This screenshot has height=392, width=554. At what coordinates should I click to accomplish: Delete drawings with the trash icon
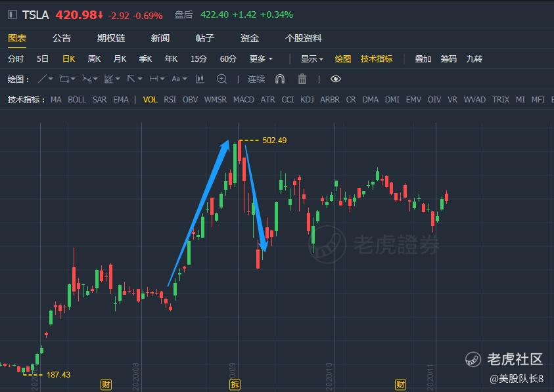click(302, 79)
